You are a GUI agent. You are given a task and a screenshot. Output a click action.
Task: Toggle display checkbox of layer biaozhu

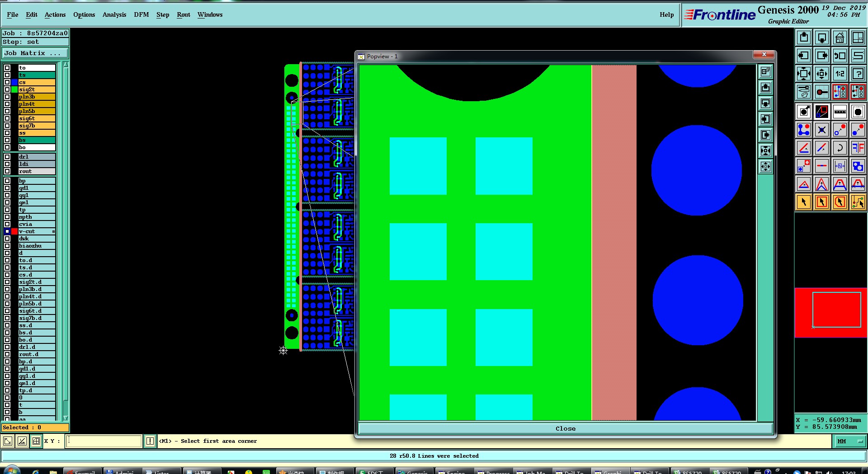[x=7, y=246]
